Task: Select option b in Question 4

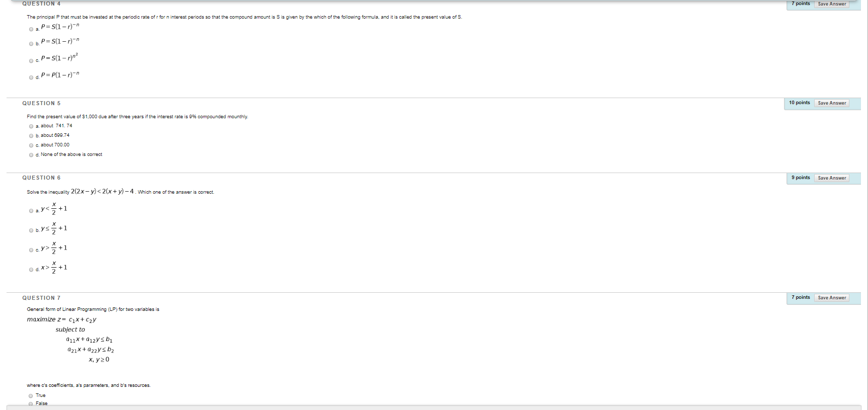Action: click(x=31, y=44)
